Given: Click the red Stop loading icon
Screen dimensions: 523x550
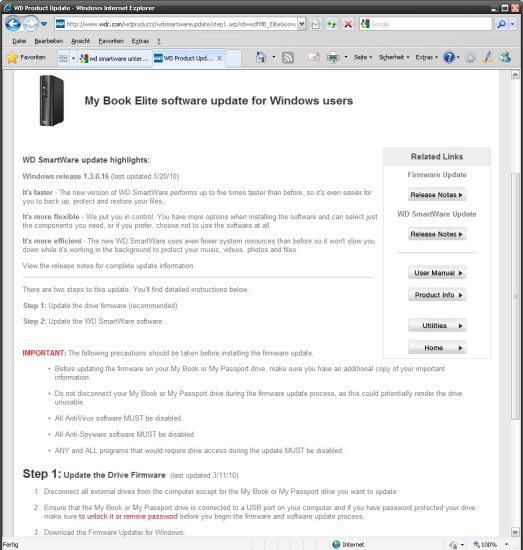Looking at the screenshot, I should pyautogui.click(x=348, y=24).
